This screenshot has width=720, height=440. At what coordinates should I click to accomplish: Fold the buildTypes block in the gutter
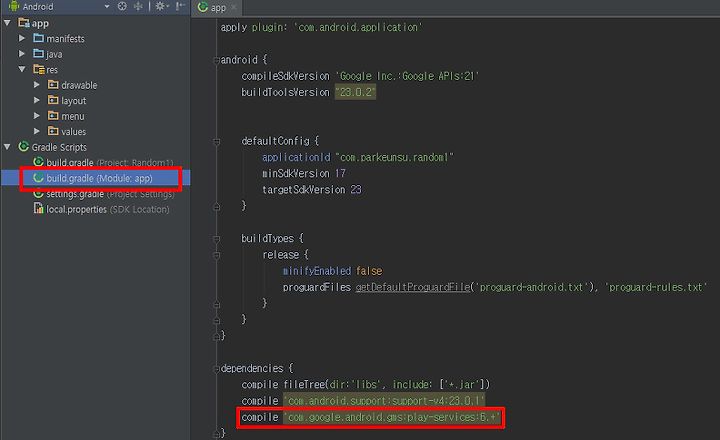pyautogui.click(x=216, y=239)
